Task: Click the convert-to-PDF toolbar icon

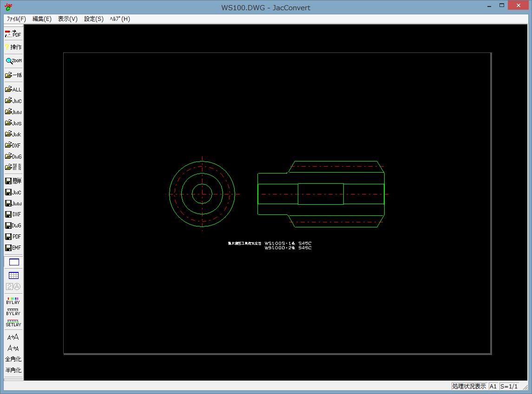Action: (13, 34)
